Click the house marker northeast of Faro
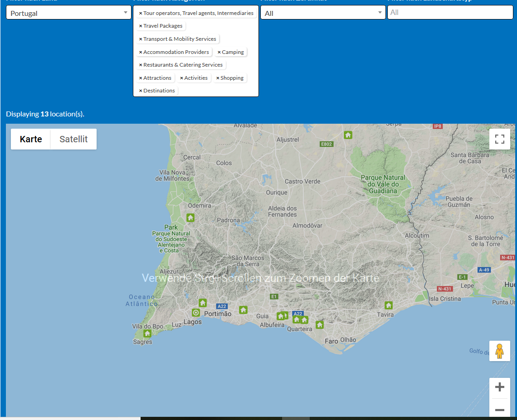 coord(320,325)
